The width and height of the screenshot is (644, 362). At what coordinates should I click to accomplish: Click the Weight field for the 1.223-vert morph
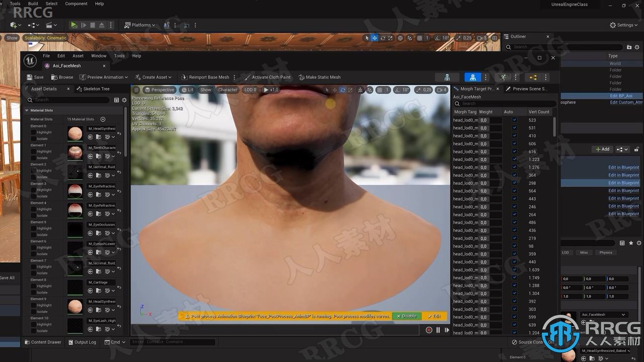pyautogui.click(x=490, y=159)
